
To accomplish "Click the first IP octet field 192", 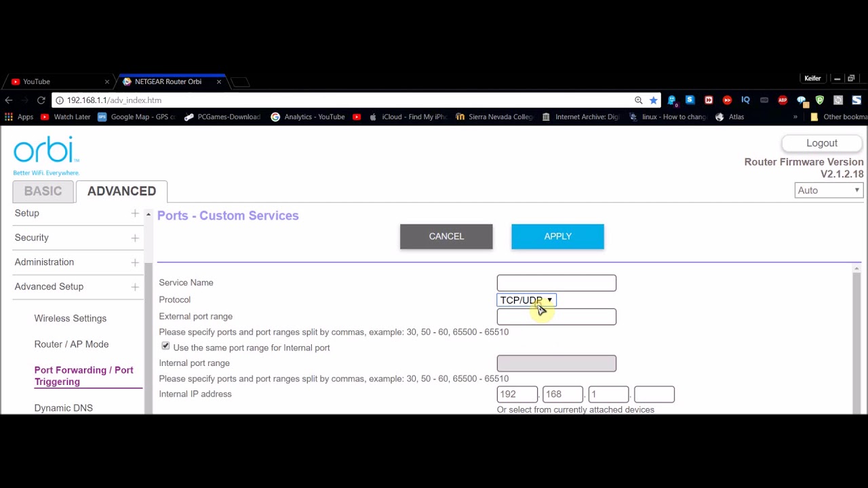I will [x=517, y=394].
